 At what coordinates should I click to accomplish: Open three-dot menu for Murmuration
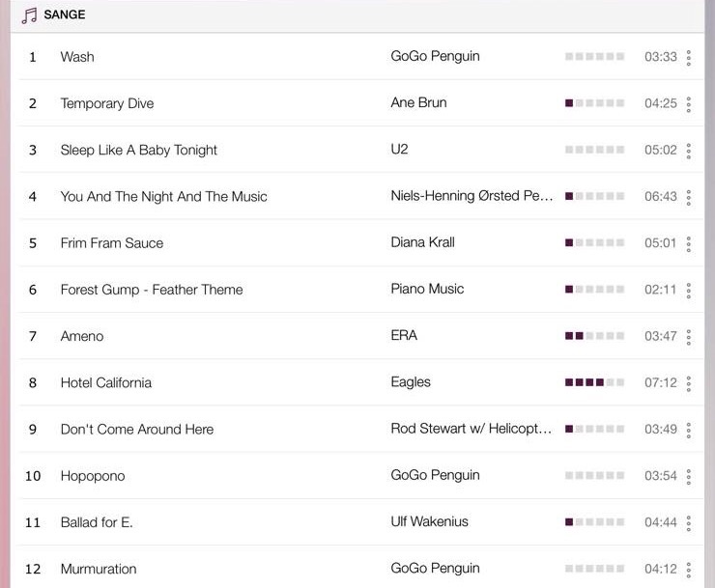coord(689,570)
